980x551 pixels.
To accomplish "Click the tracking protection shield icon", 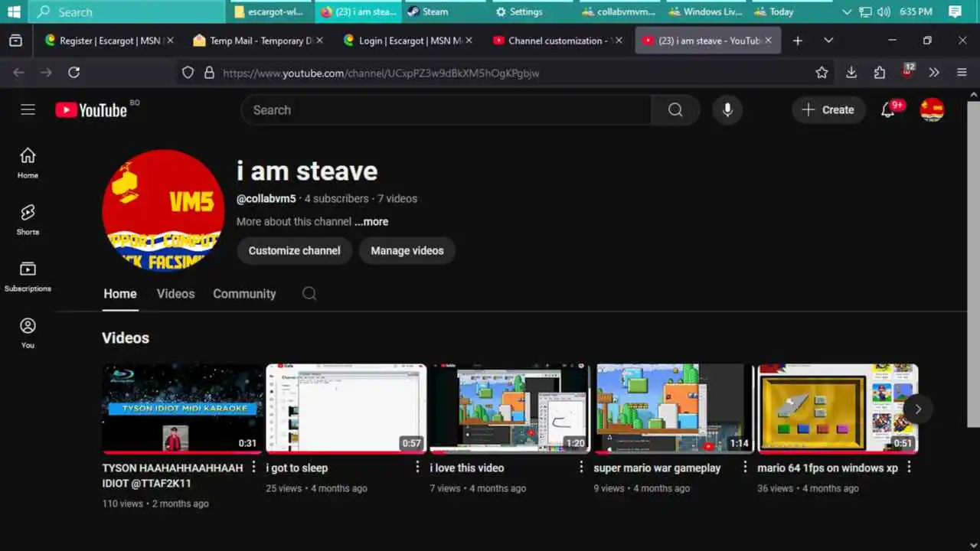I will click(x=188, y=73).
